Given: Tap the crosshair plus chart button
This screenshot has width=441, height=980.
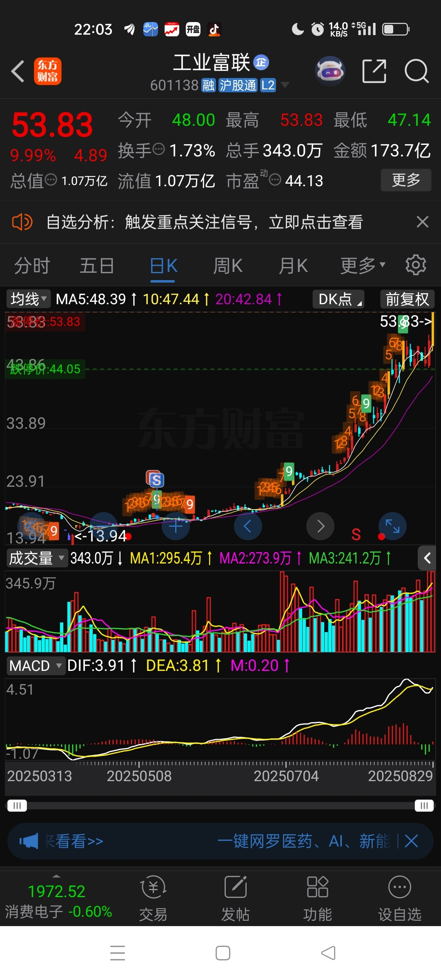Looking at the screenshot, I should (176, 526).
